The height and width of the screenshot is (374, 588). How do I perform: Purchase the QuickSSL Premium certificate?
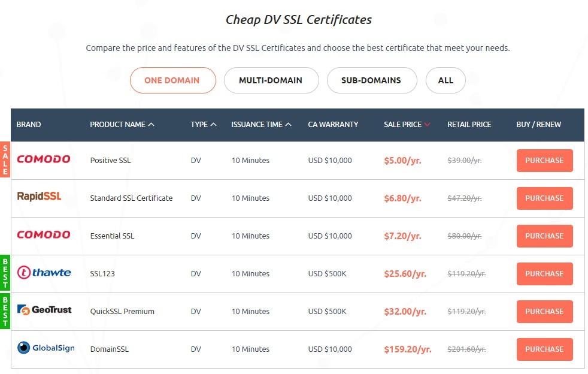(x=544, y=311)
